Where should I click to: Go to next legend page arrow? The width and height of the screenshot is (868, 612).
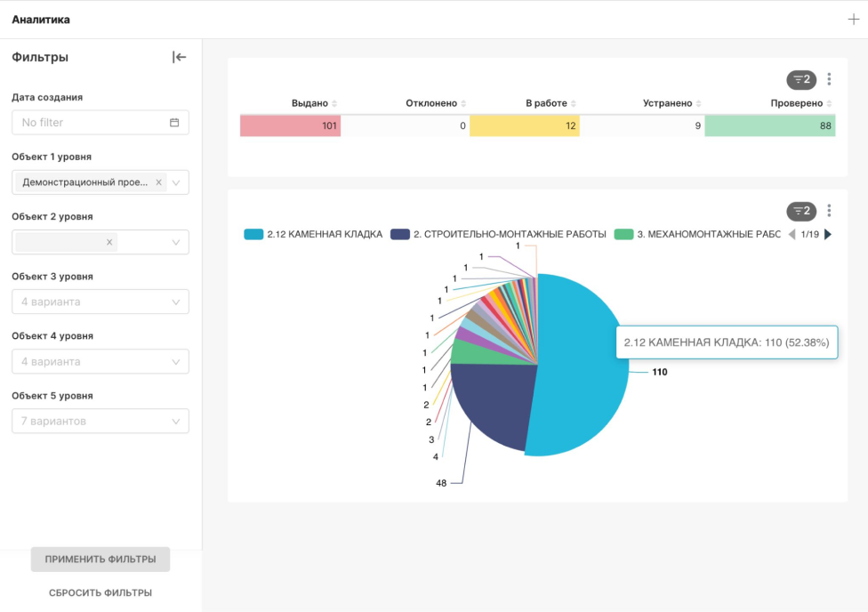click(828, 235)
